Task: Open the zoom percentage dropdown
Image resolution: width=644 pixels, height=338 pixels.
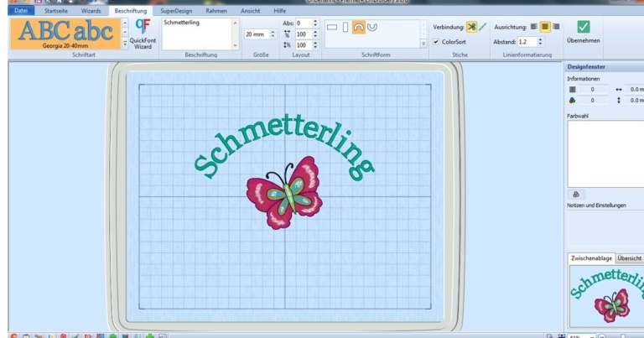Action: pos(591,336)
